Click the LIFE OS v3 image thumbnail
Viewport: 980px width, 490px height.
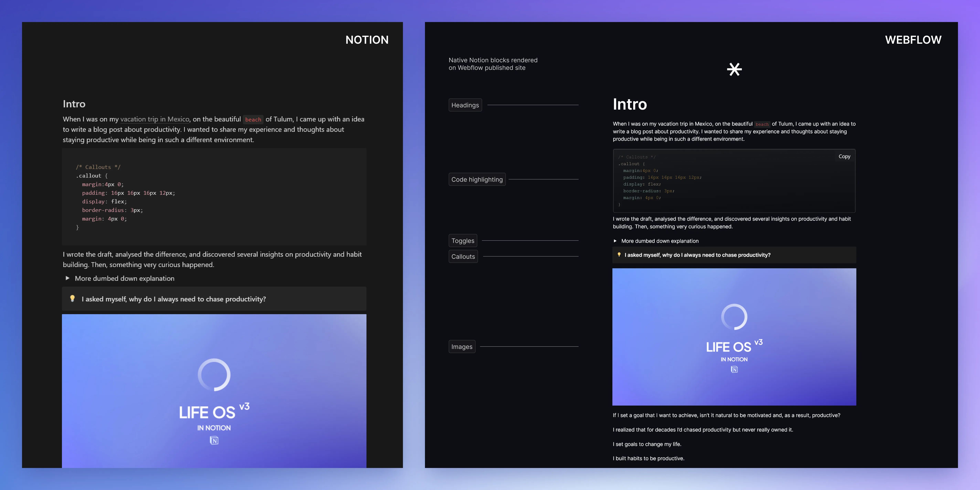pos(734,337)
